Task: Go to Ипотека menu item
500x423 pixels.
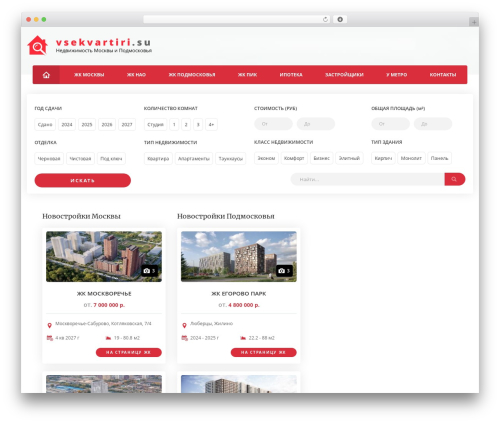Action: pos(291,75)
